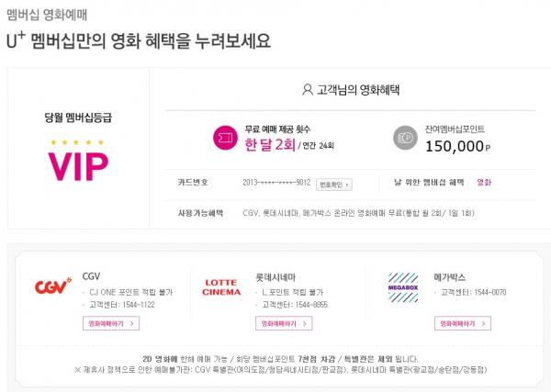This screenshot has height=392, width=551.
Task: Click the Megabox customer center number 1544-0070
Action: pos(477,292)
